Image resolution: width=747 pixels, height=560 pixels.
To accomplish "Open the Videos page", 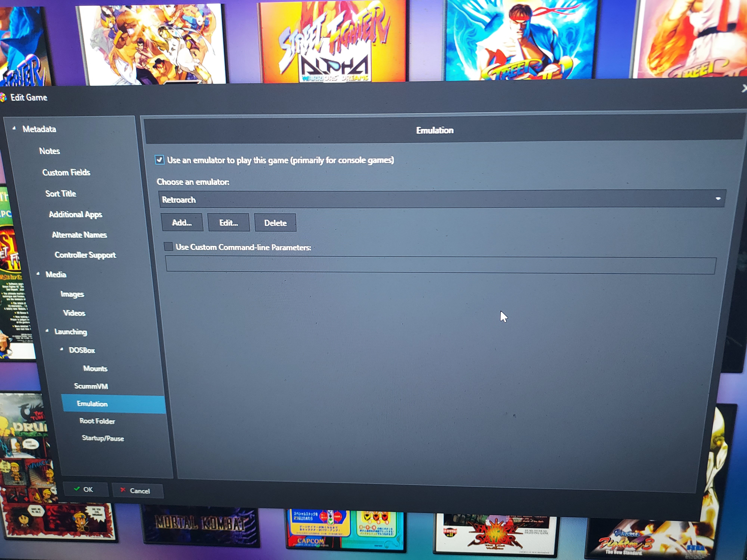I will (x=74, y=313).
